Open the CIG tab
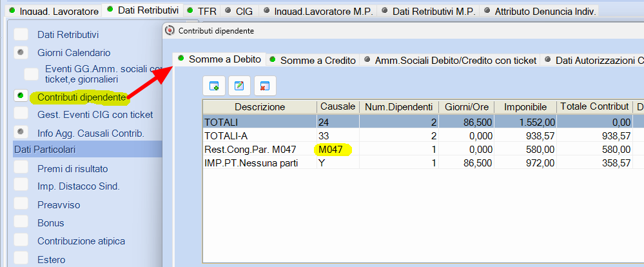Image resolution: width=644 pixels, height=267 pixels. pos(240,11)
